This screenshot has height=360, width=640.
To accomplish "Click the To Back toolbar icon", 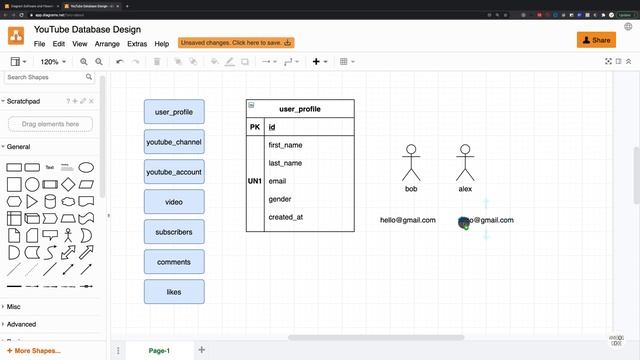I will click(x=193, y=62).
